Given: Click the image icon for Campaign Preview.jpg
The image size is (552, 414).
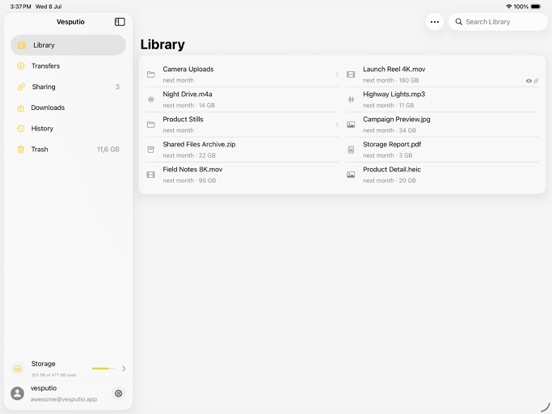Looking at the screenshot, I should coord(351,125).
